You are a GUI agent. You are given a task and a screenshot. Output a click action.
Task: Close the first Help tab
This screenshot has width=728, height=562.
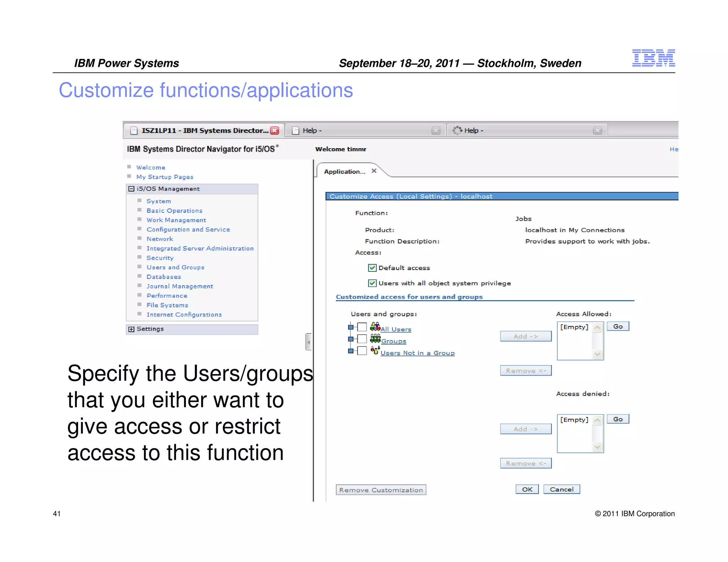click(x=436, y=131)
